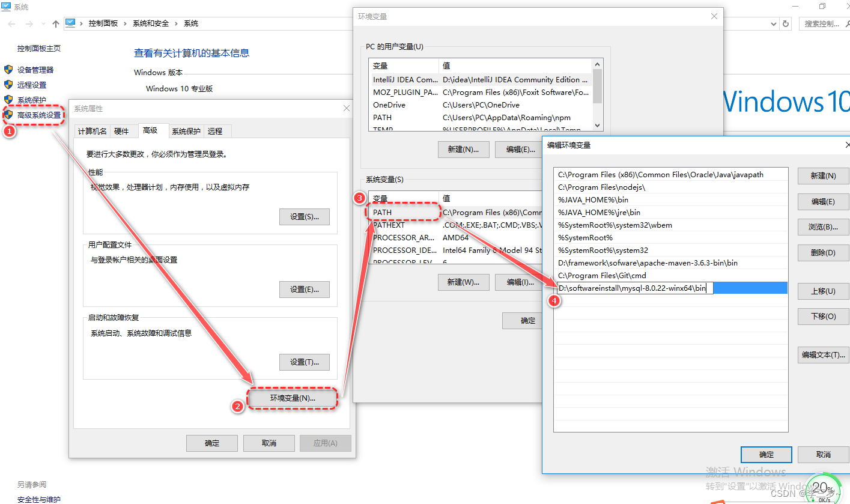Click the mysql-8.0.22-winx64\bin edit field

pos(635,288)
